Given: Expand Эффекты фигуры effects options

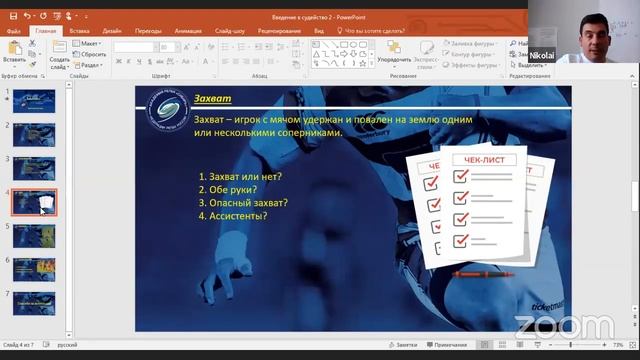Looking at the screenshot, I should 471,65.
